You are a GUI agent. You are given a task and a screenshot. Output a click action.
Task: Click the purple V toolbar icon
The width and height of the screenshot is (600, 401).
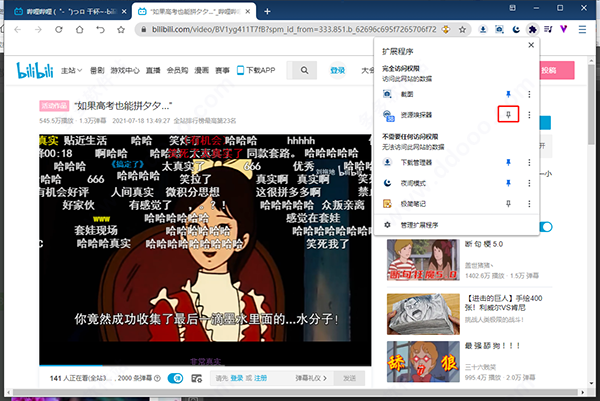564,29
